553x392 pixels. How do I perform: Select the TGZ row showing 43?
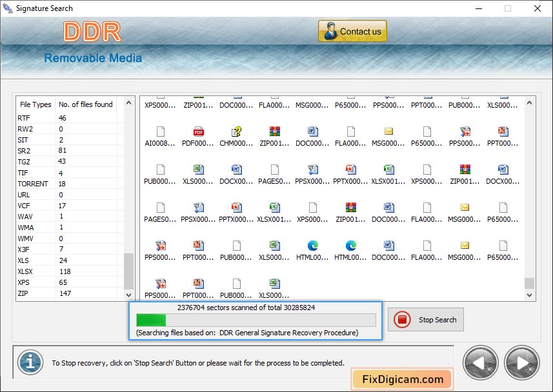pos(70,161)
